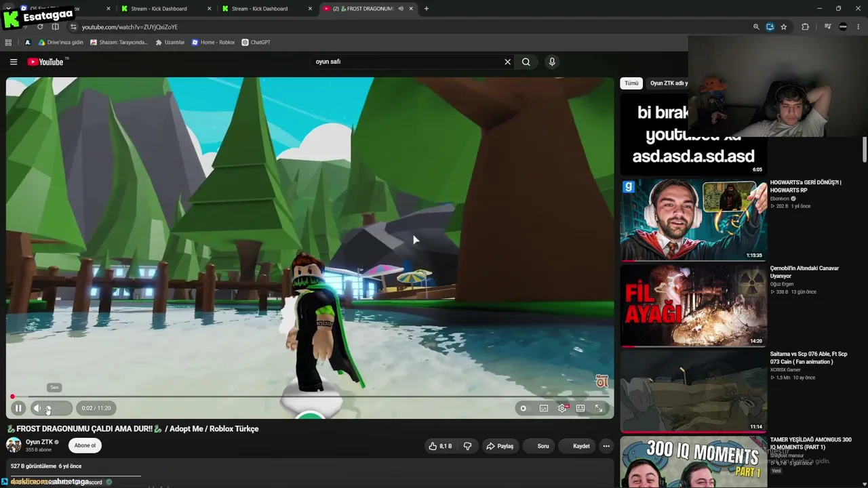
Task: Open the player settings gear
Action: (562, 408)
